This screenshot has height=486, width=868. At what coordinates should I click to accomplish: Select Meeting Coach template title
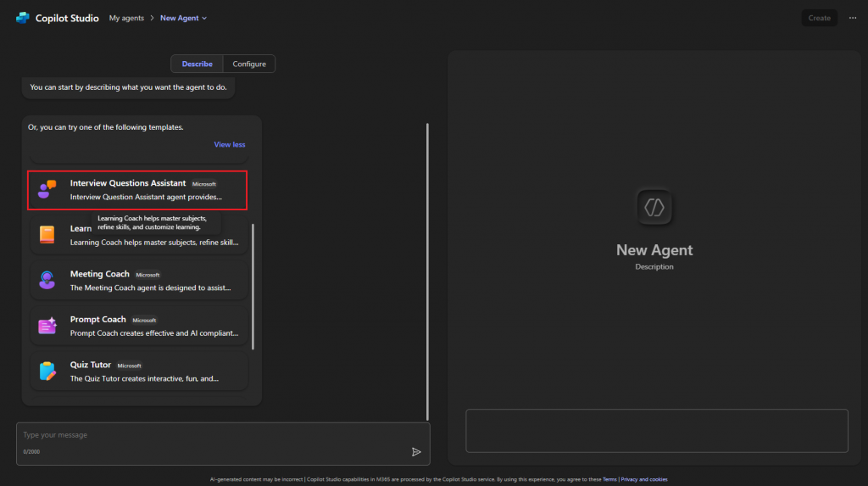100,274
